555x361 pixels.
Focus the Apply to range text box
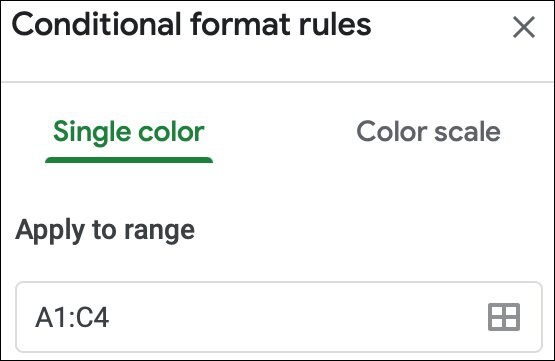279,317
